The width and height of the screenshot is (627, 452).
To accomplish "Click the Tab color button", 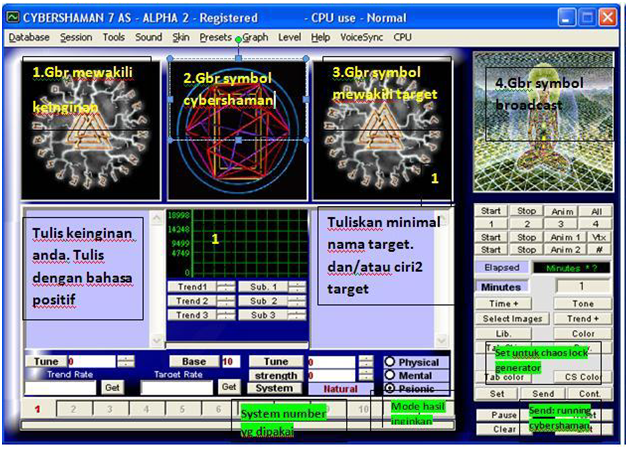I will (504, 377).
